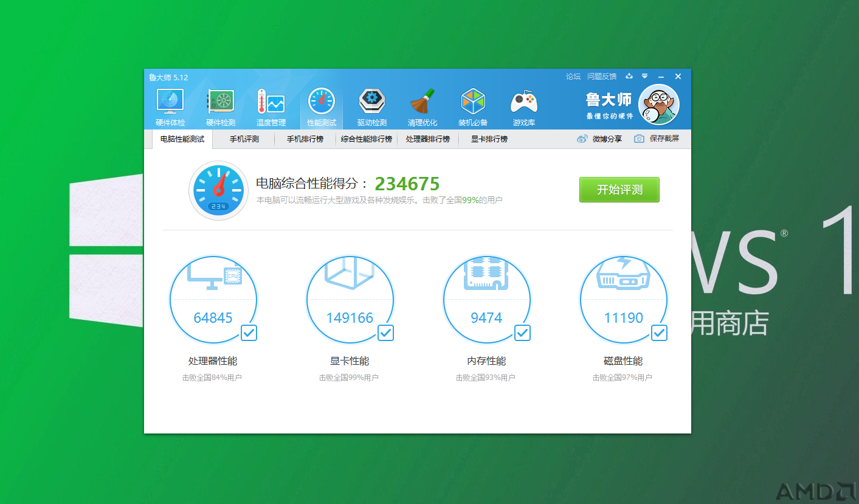The image size is (859, 504).
Task: Open the 问题反馈 feedback link
Action: coord(602,77)
